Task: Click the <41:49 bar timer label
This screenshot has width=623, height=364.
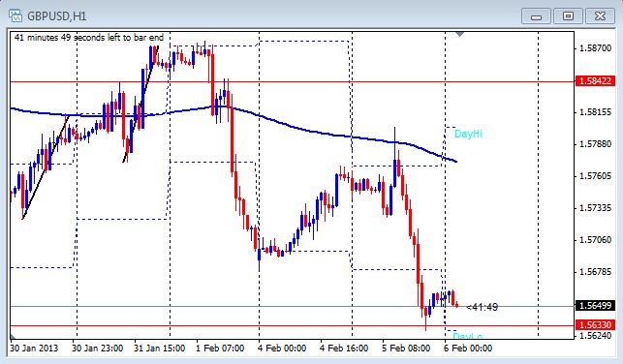Action: (482, 307)
